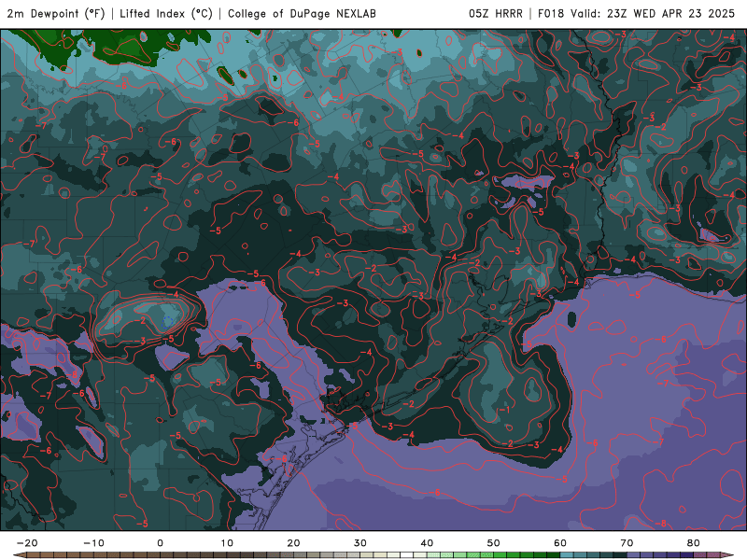The image size is (747, 560).
Task: Click the 'Lifted Index (°C)' title text
Action: 166,13
